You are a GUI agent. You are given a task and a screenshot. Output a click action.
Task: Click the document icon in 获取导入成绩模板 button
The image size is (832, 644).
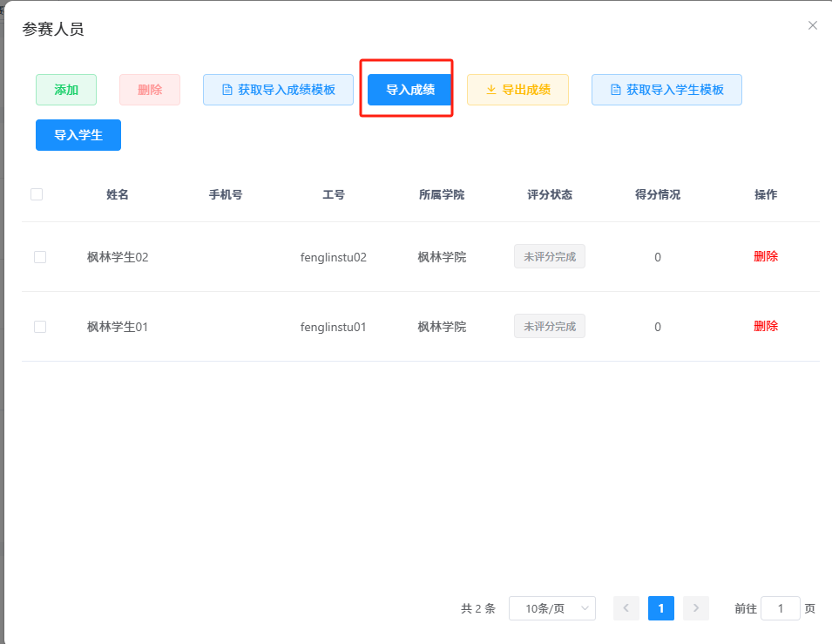pos(227,90)
